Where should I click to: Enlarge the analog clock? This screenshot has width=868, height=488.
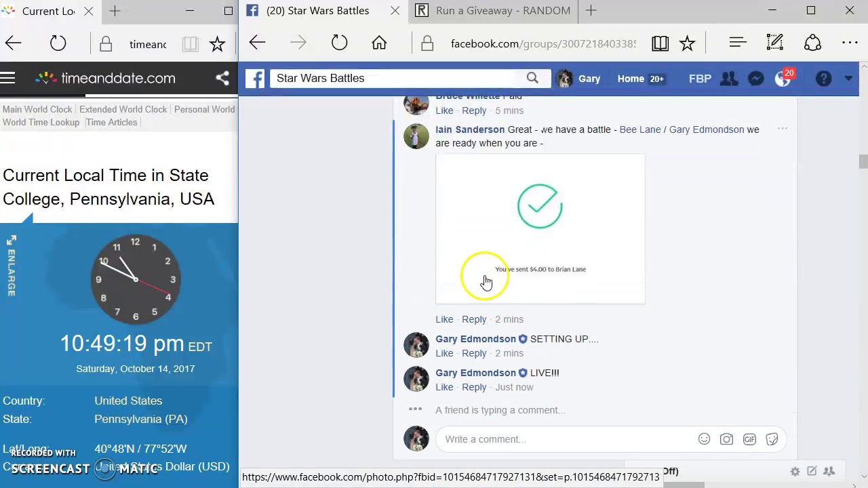11,266
